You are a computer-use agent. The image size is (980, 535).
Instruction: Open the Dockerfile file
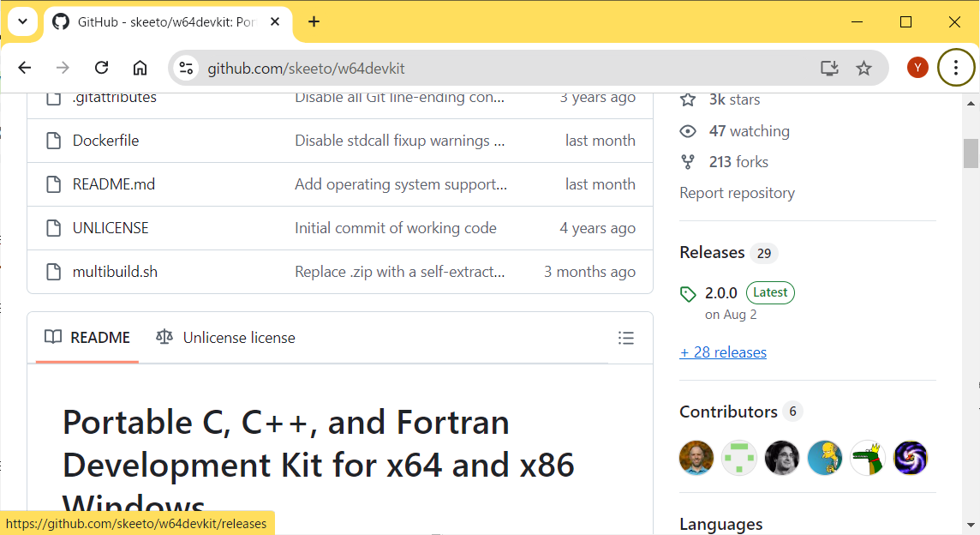click(105, 141)
